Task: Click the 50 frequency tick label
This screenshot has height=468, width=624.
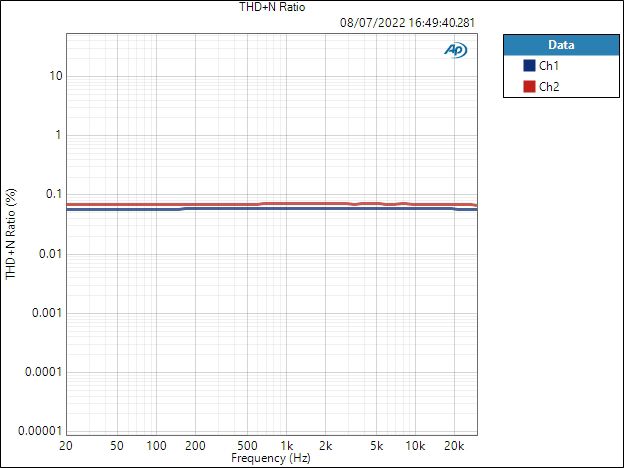Action: tap(117, 446)
